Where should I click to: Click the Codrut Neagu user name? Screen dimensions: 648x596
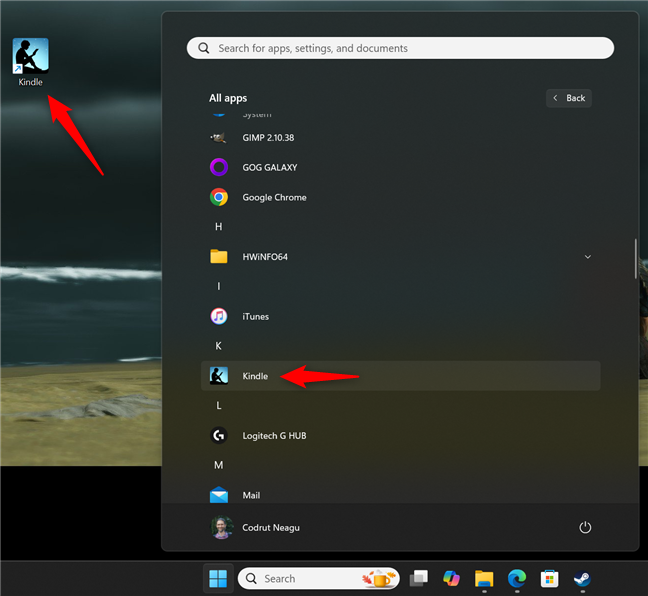(271, 528)
